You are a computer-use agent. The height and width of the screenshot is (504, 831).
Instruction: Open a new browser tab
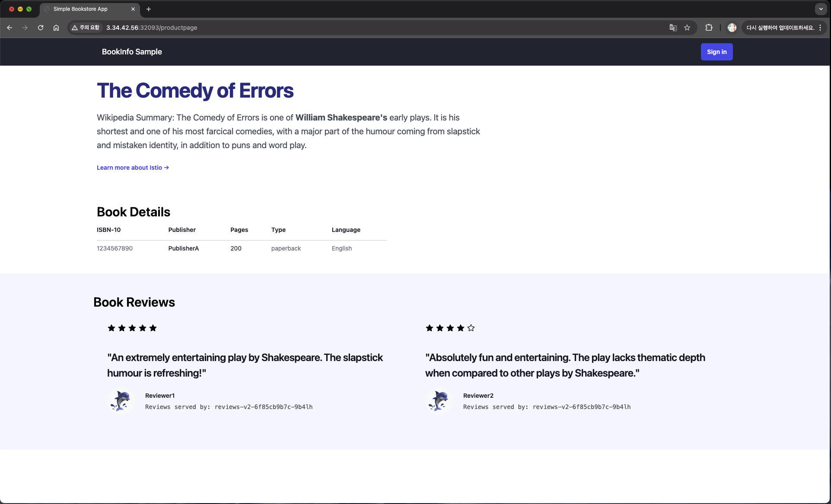149,9
